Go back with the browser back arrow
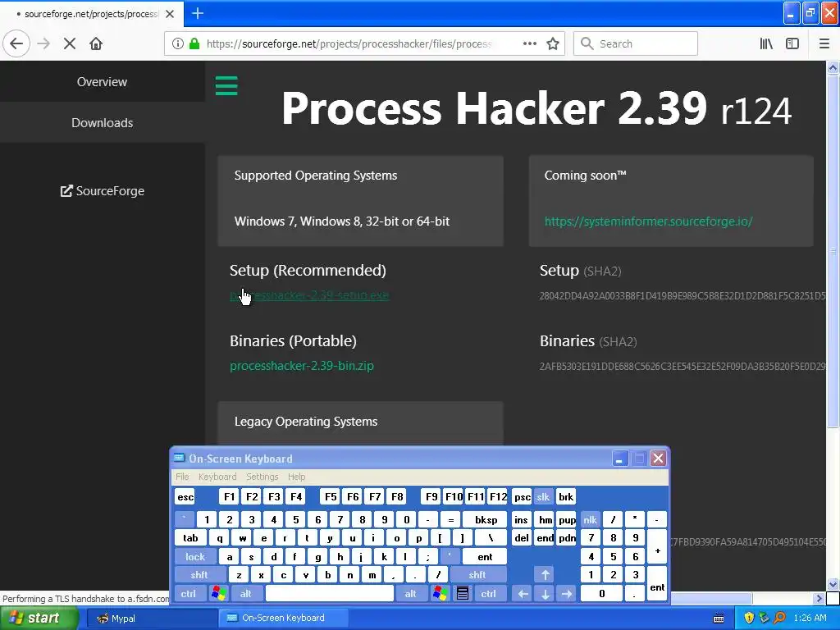 [x=16, y=43]
